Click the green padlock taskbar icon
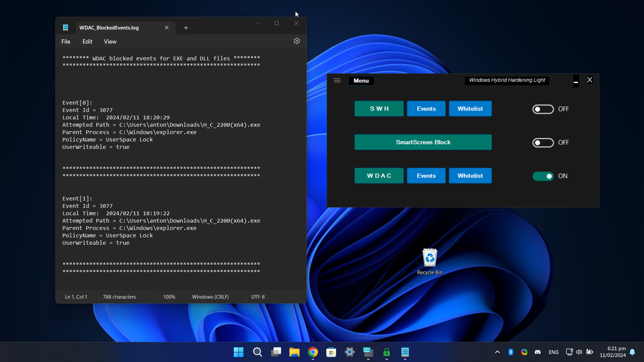The height and width of the screenshot is (362, 644). tap(386, 352)
